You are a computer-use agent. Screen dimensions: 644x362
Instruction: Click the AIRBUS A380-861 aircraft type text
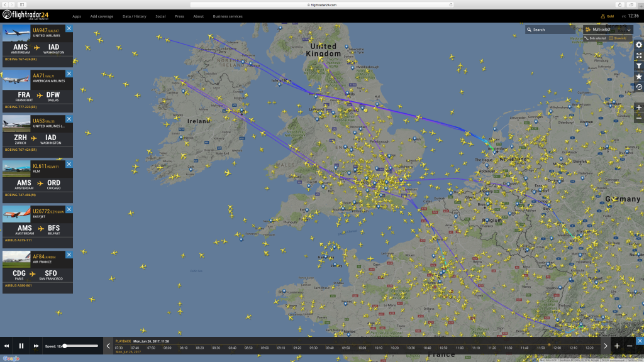click(18, 285)
